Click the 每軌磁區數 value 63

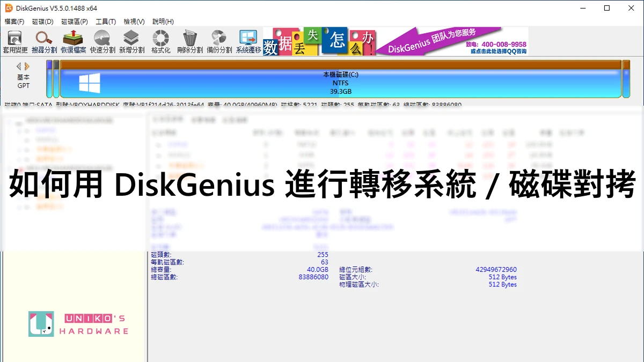pos(325,262)
